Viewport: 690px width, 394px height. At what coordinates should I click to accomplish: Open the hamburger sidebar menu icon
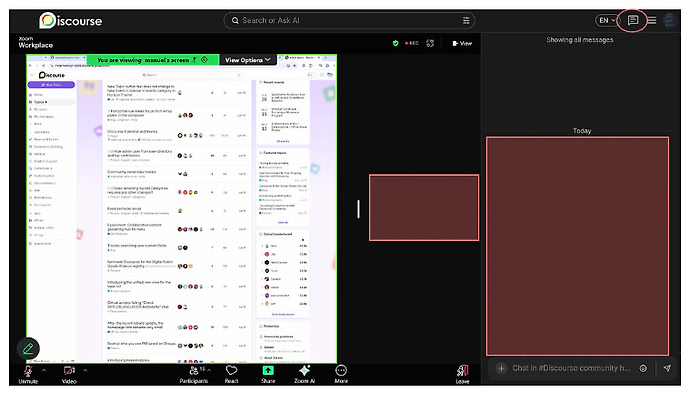pos(652,20)
